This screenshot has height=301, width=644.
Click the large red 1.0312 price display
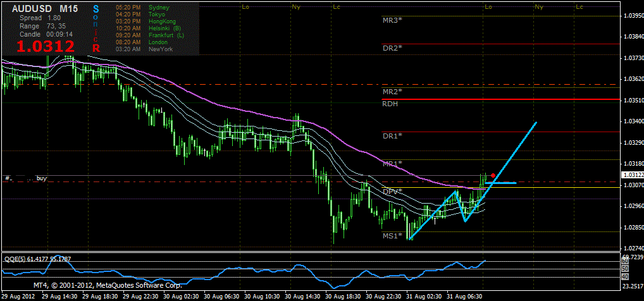click(x=46, y=46)
